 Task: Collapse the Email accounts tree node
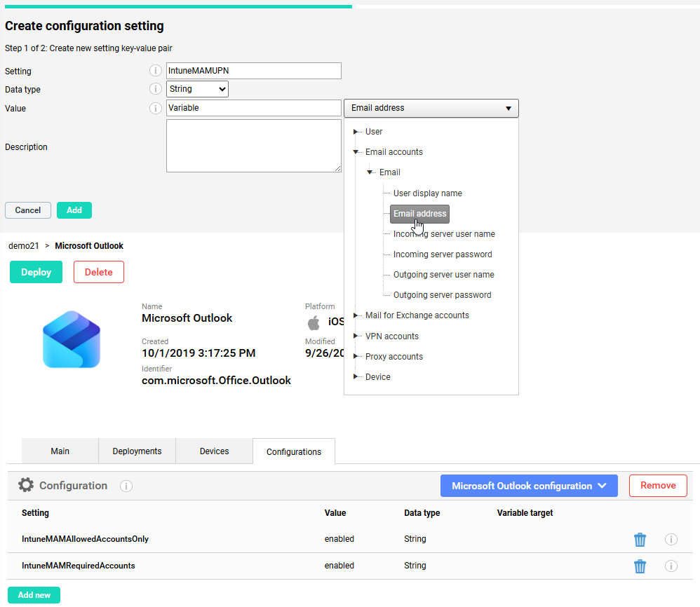coord(356,152)
